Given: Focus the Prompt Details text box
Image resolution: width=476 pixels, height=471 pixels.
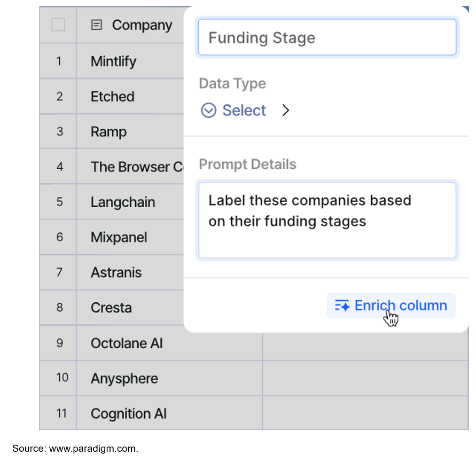Looking at the screenshot, I should (327, 220).
